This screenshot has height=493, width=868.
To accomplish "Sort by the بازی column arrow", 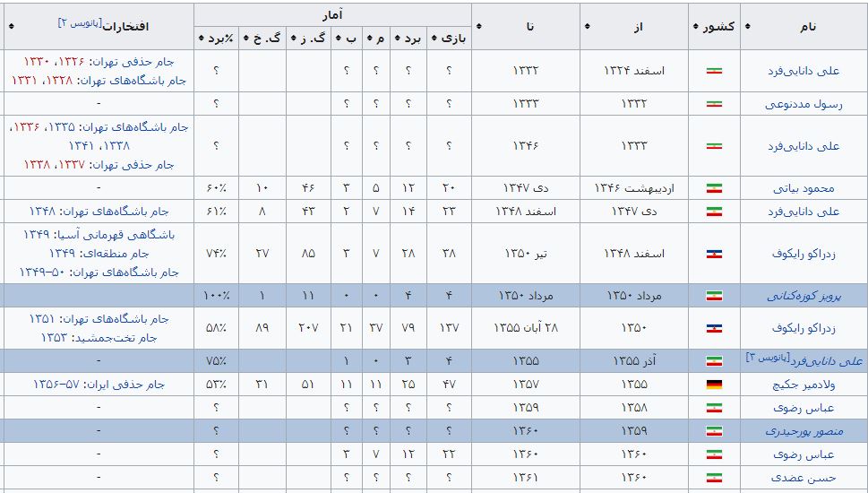I will 434,38.
